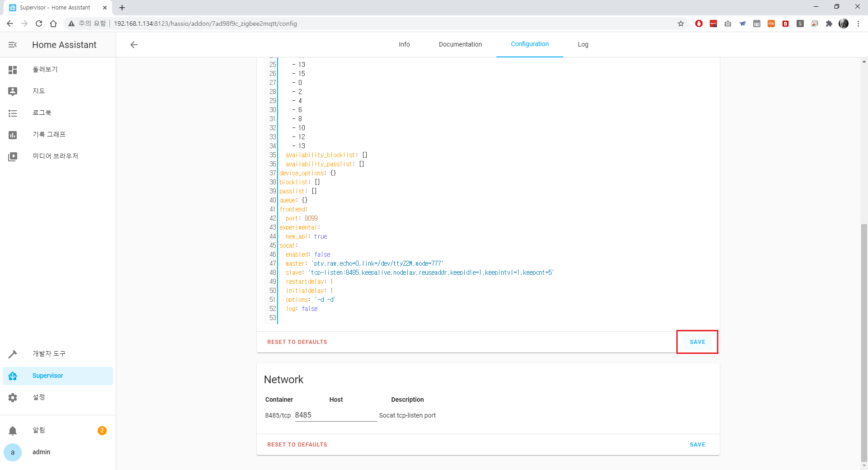The width and height of the screenshot is (868, 470).
Task: Click the slave tcp-listen:8485 line
Action: point(420,273)
